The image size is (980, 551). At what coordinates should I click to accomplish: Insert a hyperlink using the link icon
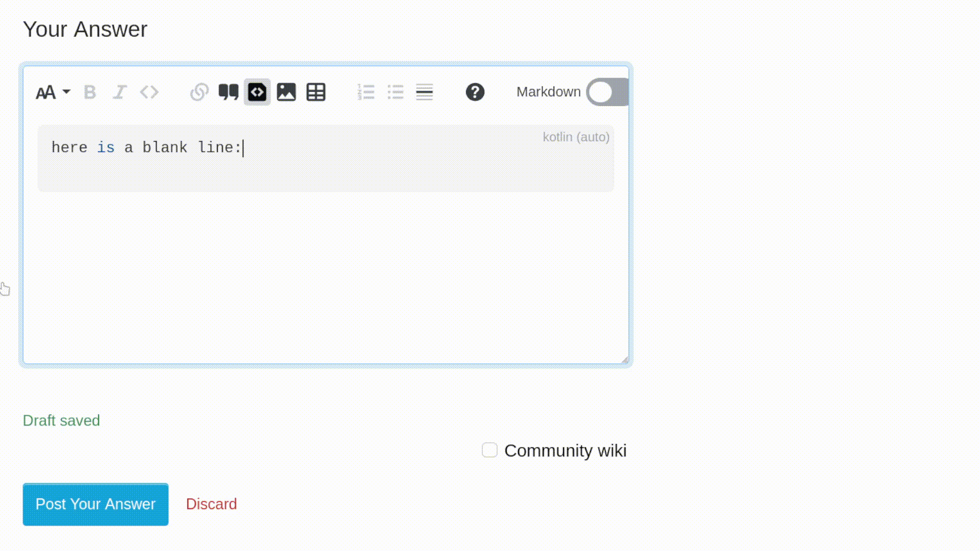(199, 92)
